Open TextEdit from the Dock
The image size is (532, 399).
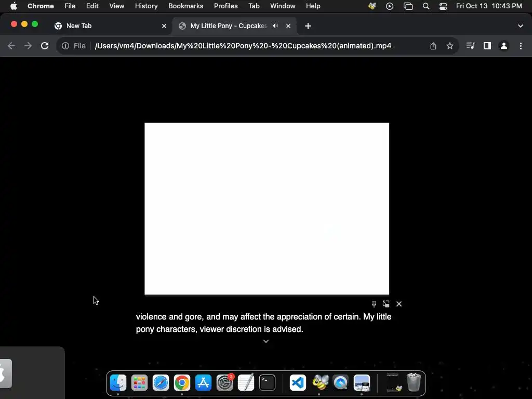[246, 383]
